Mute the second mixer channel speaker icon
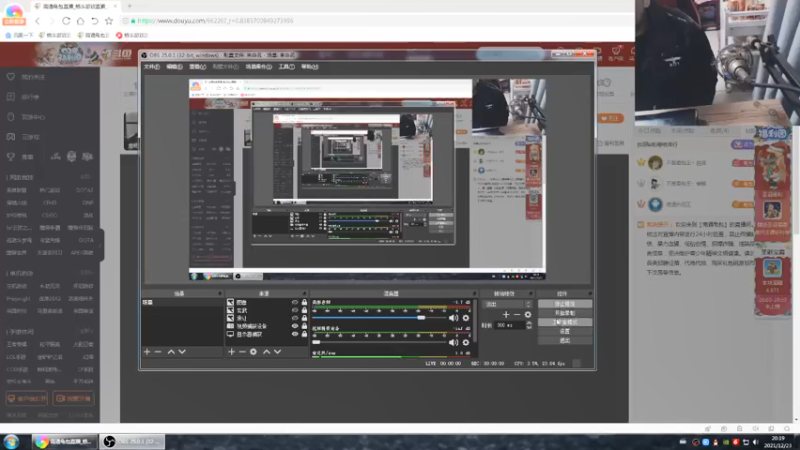 pyautogui.click(x=453, y=342)
